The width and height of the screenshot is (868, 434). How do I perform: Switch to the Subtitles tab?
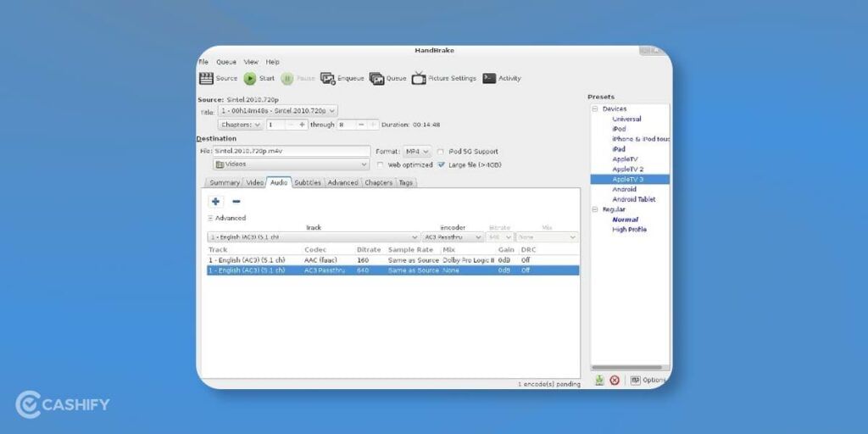click(308, 183)
